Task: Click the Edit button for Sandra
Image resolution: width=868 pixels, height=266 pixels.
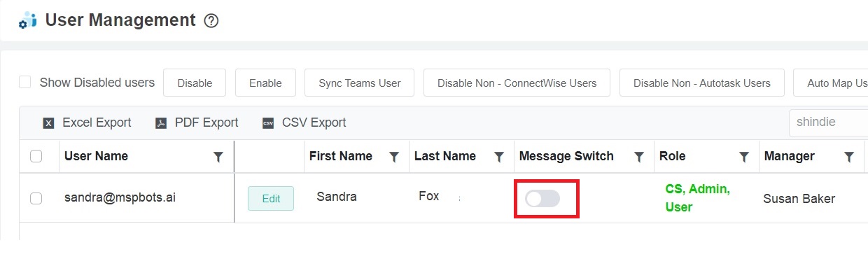Action: coord(271,198)
